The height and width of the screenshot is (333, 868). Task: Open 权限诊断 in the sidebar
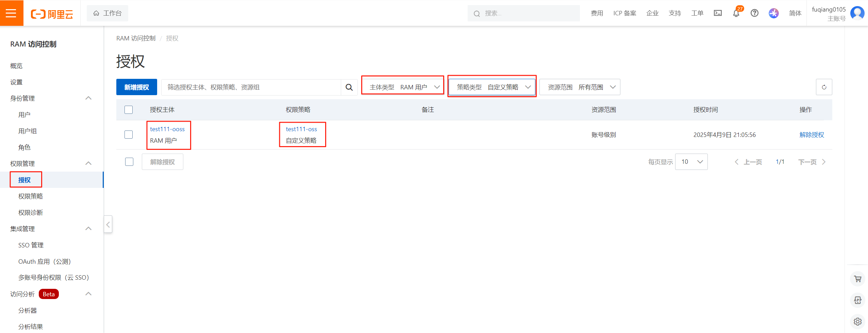[31, 212]
